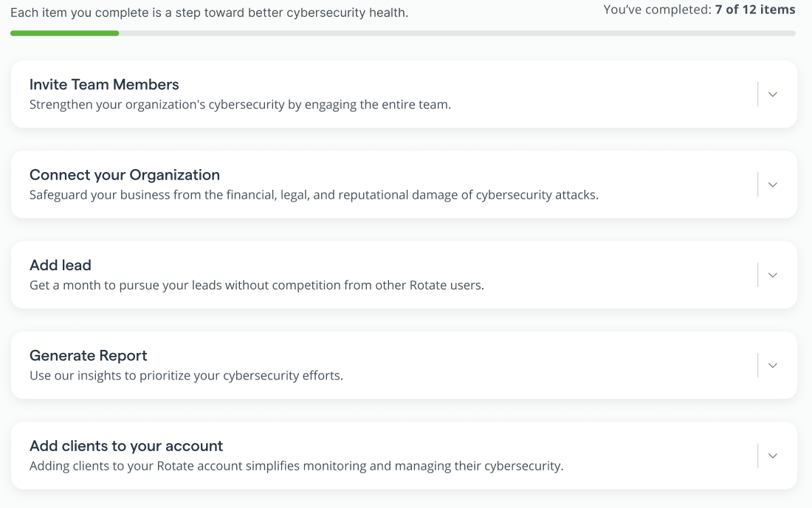
Task: Expand the Generate Report chevron
Action: (773, 365)
